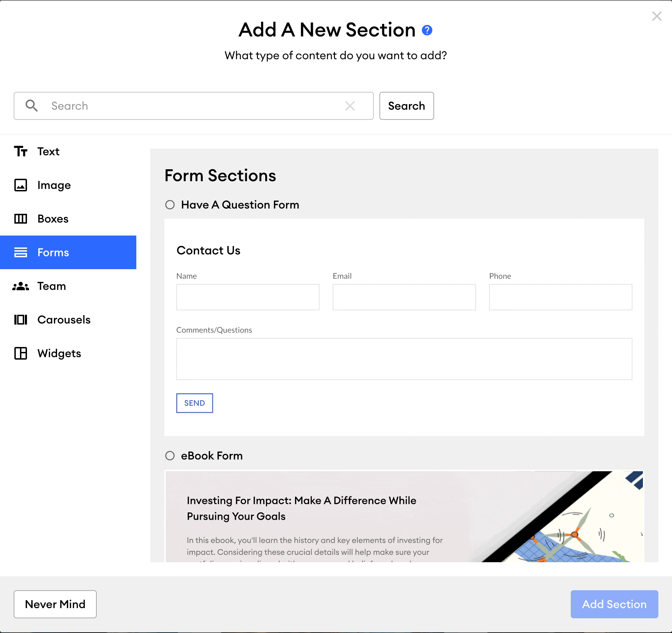Screen dimensions: 672x633
Task: Click the Forms list icon
Action: pyautogui.click(x=20, y=252)
